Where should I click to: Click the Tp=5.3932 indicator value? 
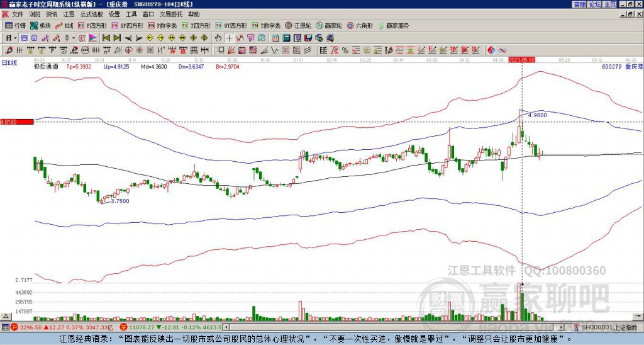click(x=79, y=66)
